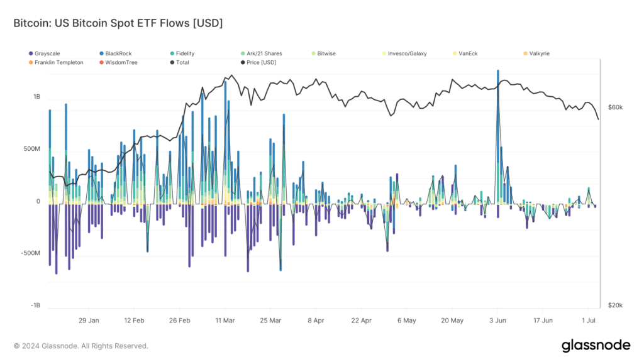Click the 1B y-axis label
644x362 pixels.
37,97
